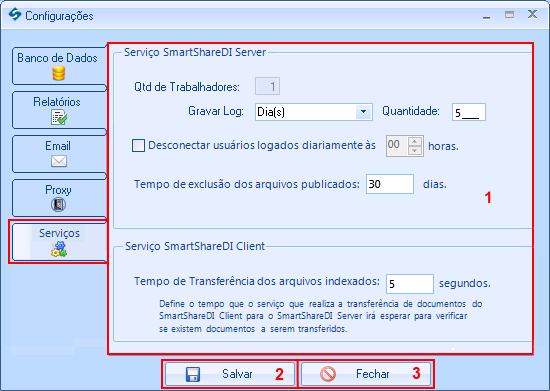Close the Configurações window with X
The width and height of the screenshot is (550, 391).
click(532, 14)
